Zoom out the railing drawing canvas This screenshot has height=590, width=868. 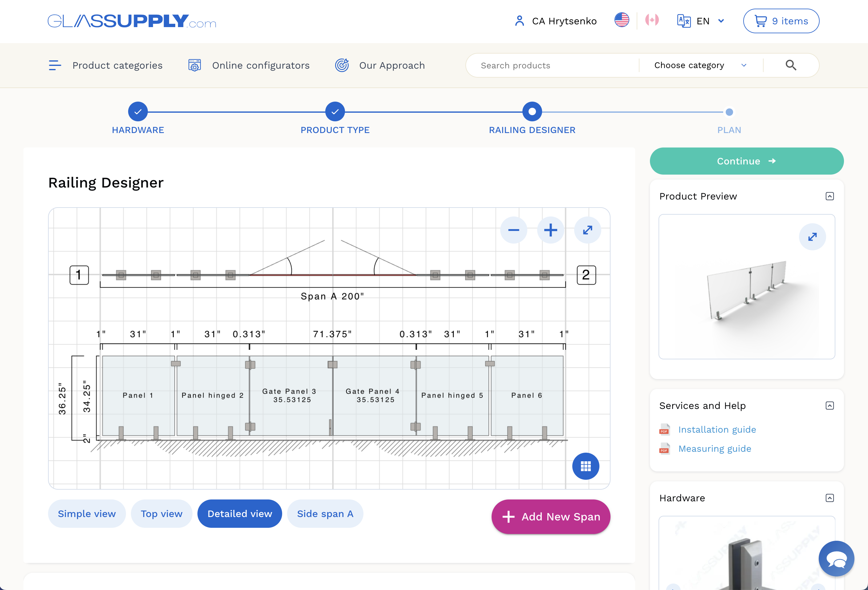(513, 230)
